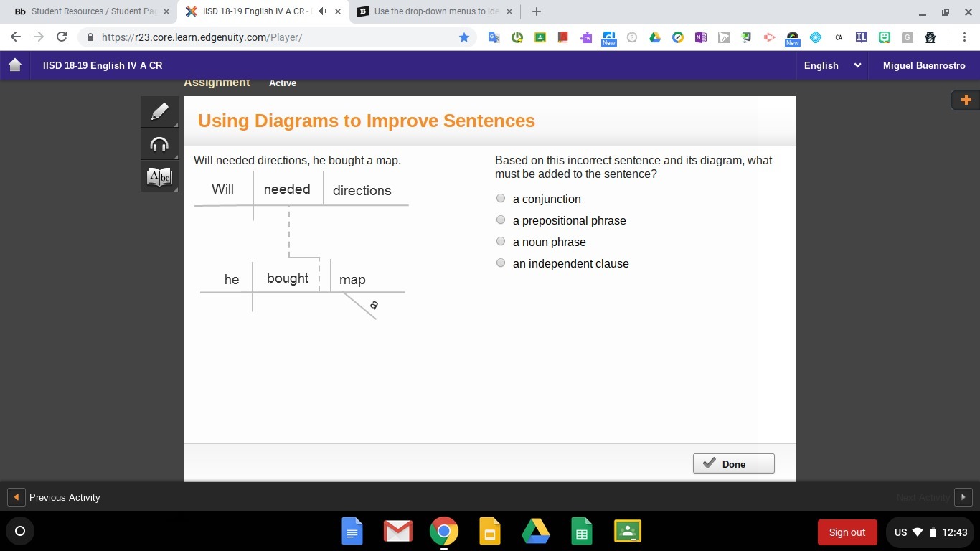Screen dimensions: 980x551
Task: Select the 'a prepositional phrase' answer
Action: click(501, 220)
